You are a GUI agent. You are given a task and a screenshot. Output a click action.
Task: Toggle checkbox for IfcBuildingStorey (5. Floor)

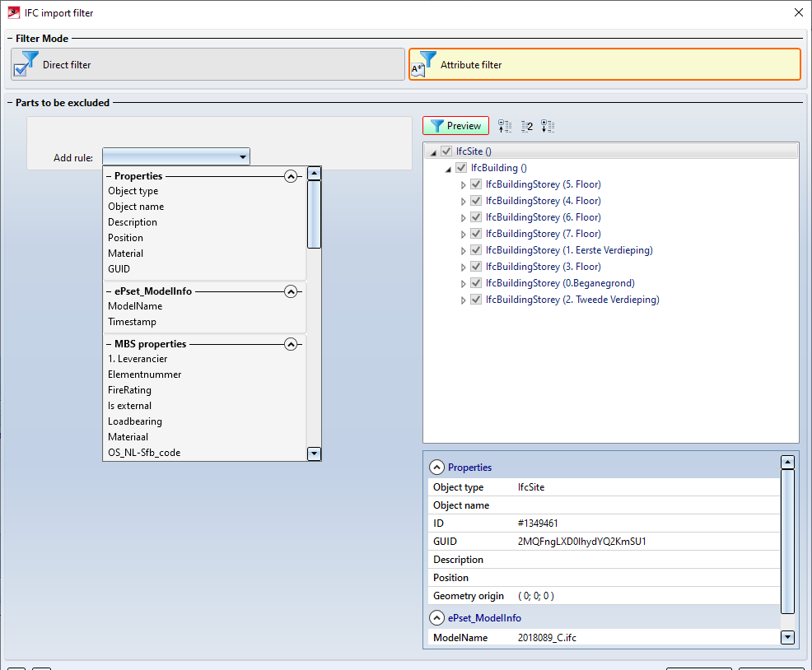coord(476,184)
